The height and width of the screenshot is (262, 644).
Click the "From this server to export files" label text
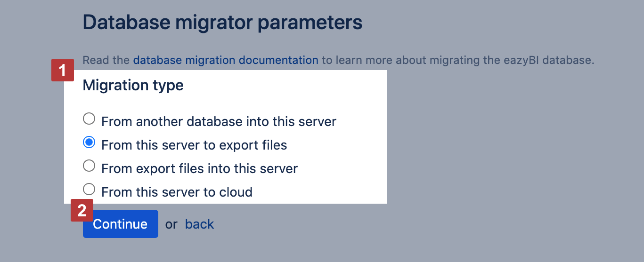[x=194, y=145]
